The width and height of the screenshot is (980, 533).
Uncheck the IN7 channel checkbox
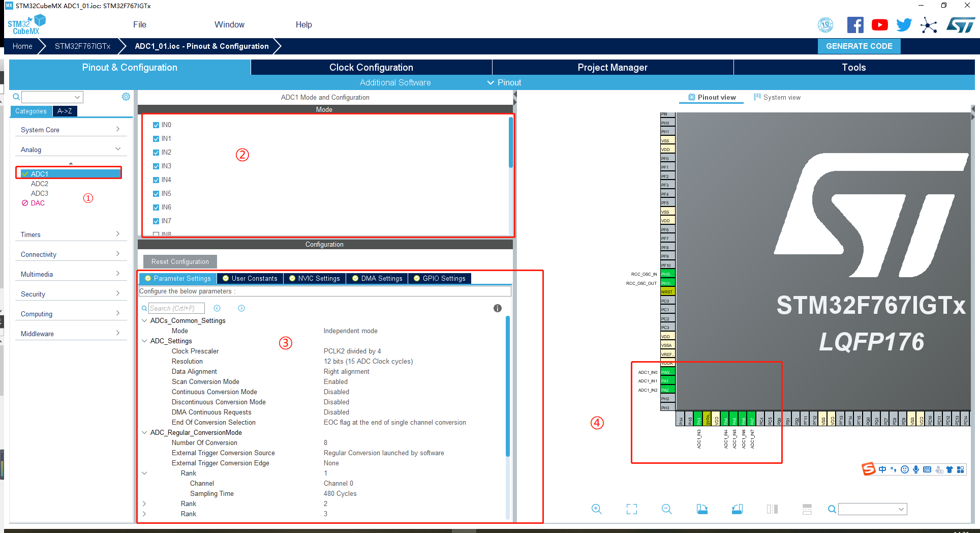(x=156, y=221)
